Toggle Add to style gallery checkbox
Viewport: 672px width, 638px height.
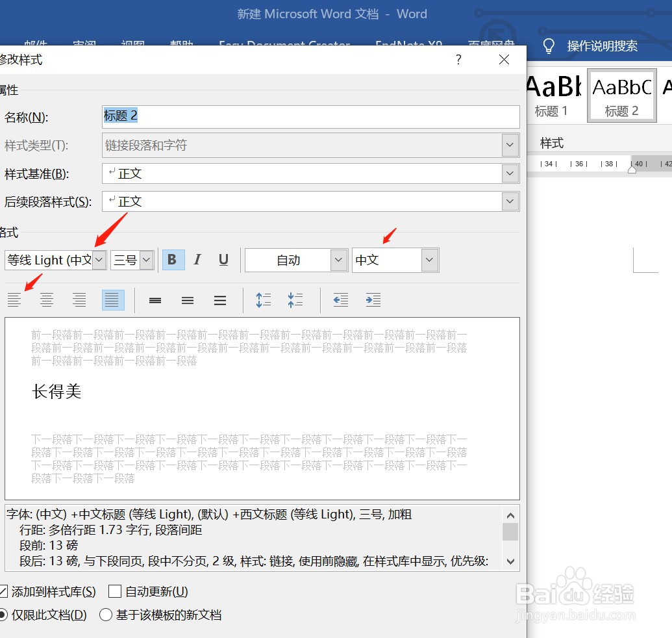3,592
